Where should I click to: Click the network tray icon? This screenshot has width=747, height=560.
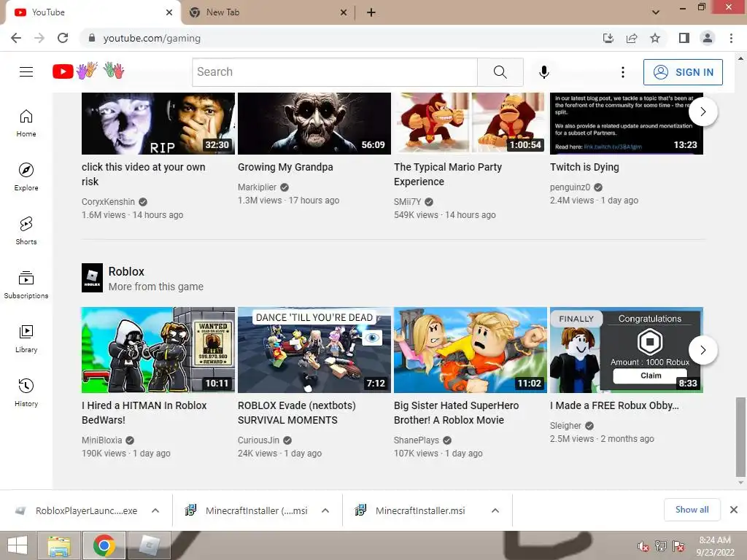click(661, 546)
